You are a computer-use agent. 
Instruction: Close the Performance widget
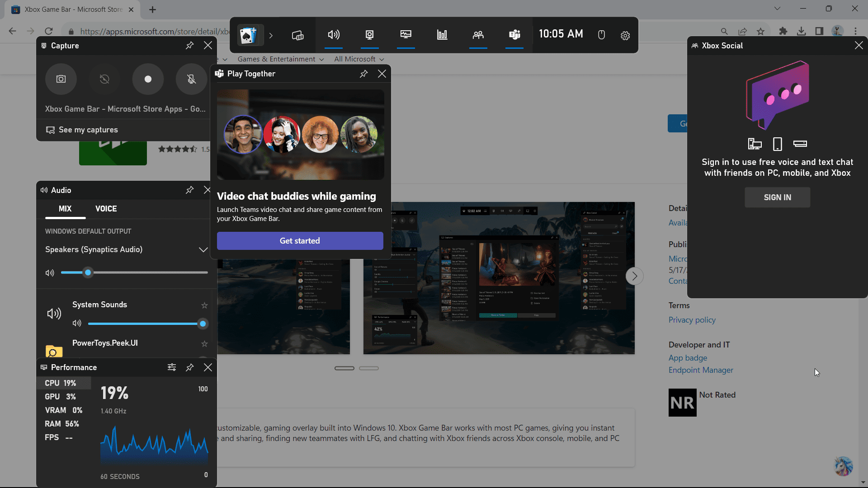(x=208, y=367)
